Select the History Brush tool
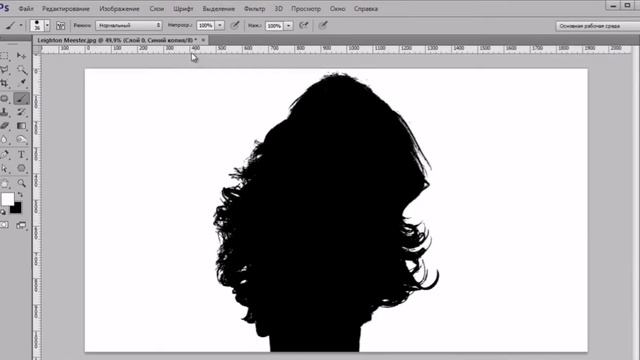The width and height of the screenshot is (640, 360). (x=21, y=112)
